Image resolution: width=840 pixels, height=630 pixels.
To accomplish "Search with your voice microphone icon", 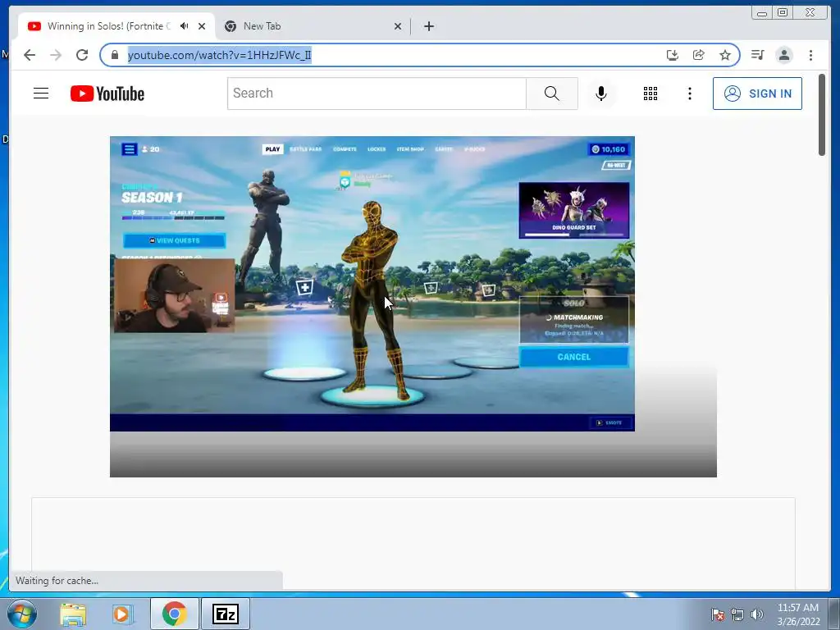I will (x=601, y=94).
